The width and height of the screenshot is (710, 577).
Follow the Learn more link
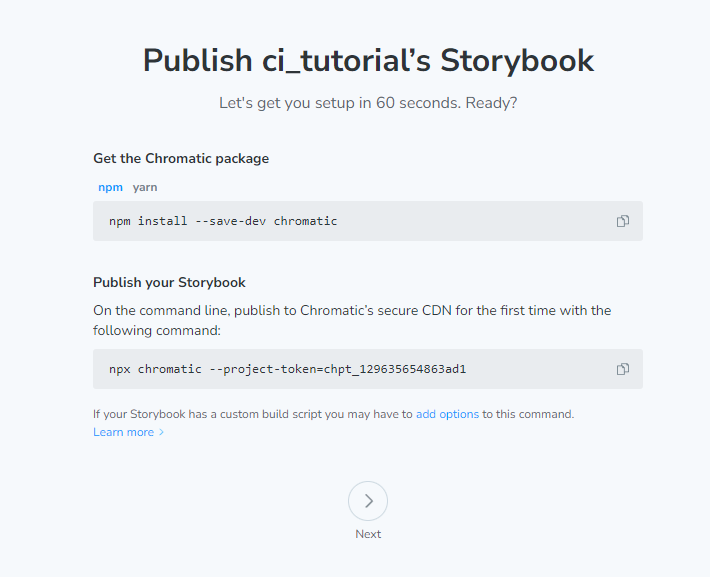pyautogui.click(x=129, y=432)
